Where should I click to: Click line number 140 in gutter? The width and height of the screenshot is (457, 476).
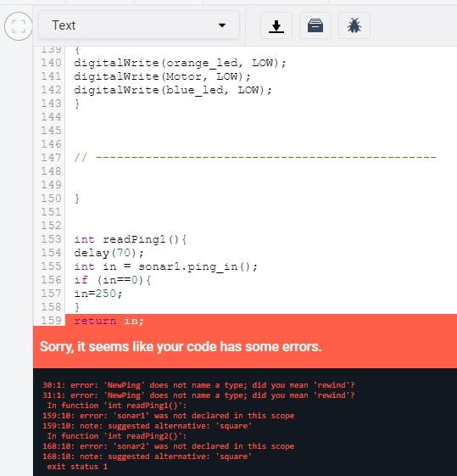(51, 63)
